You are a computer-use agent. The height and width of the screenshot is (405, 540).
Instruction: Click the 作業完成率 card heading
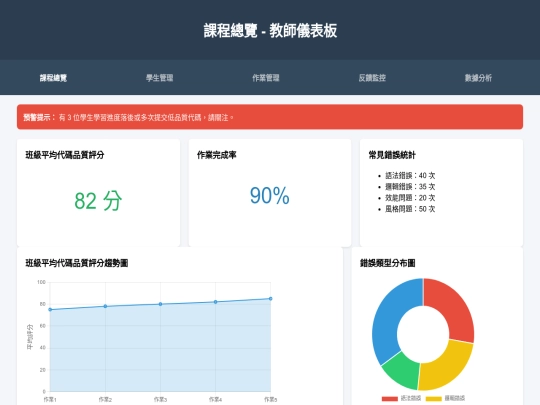pos(217,155)
